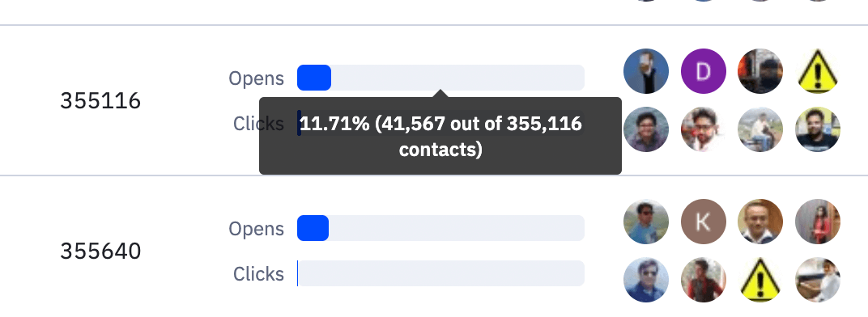Click the Opens progress bar for 355116
The height and width of the screenshot is (317, 868).
coord(440,78)
